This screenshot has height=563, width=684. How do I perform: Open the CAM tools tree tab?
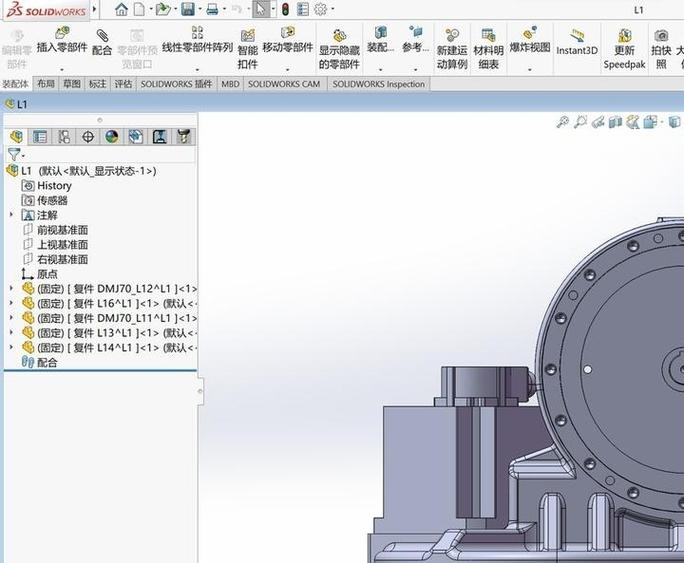pos(184,137)
